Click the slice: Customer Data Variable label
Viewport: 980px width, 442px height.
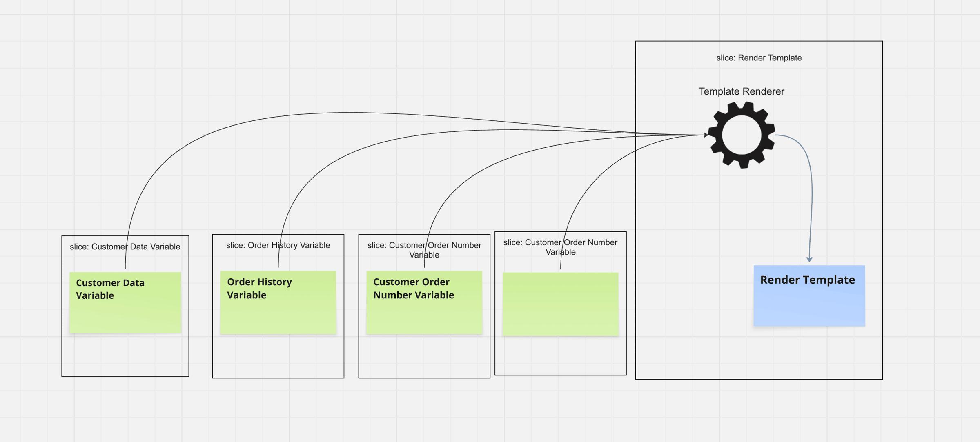click(x=125, y=247)
